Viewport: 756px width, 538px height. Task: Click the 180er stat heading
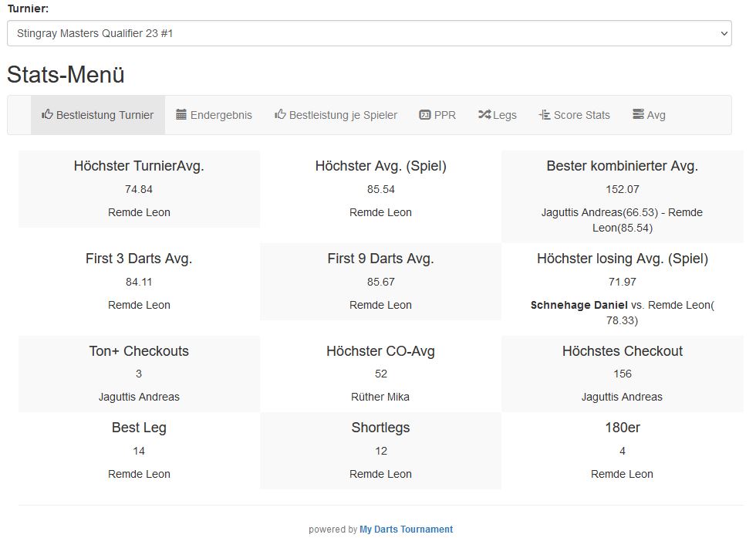click(x=622, y=428)
